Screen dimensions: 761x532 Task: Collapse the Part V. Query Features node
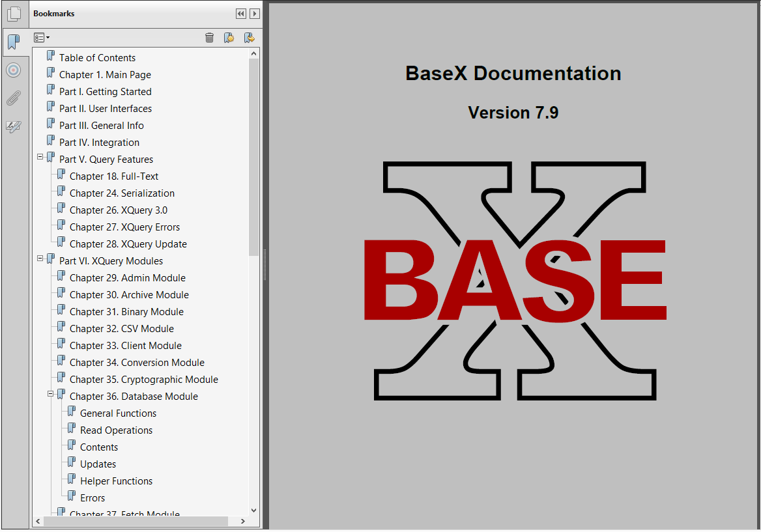(x=40, y=157)
